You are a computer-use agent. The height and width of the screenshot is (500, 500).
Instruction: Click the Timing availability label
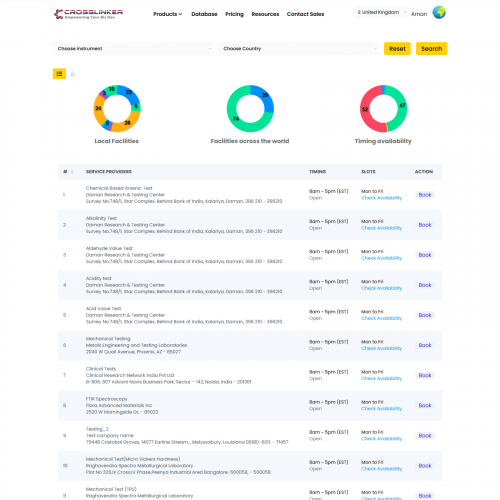383,141
